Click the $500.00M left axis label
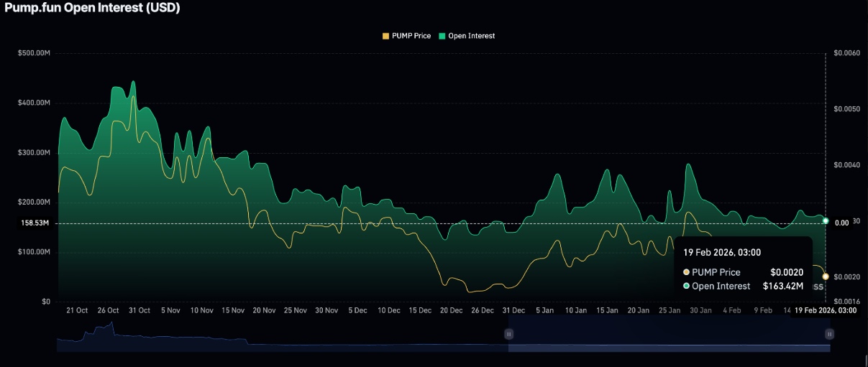 point(35,53)
